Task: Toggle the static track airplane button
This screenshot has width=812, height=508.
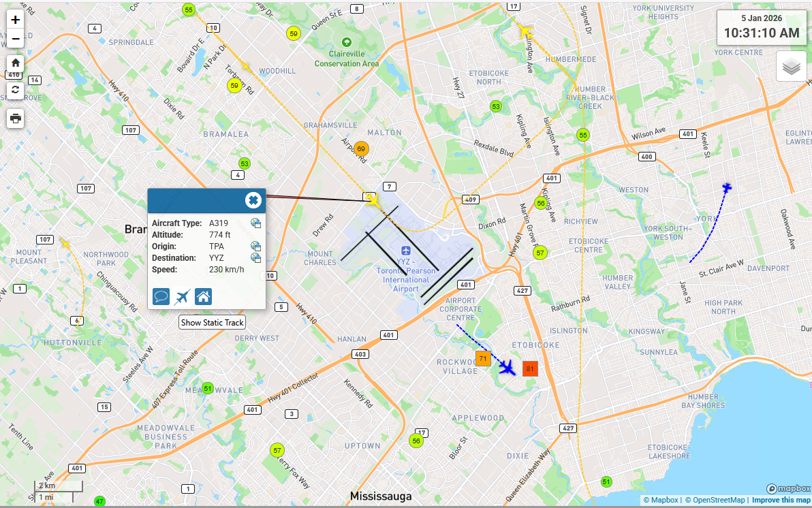Action: 182,297
